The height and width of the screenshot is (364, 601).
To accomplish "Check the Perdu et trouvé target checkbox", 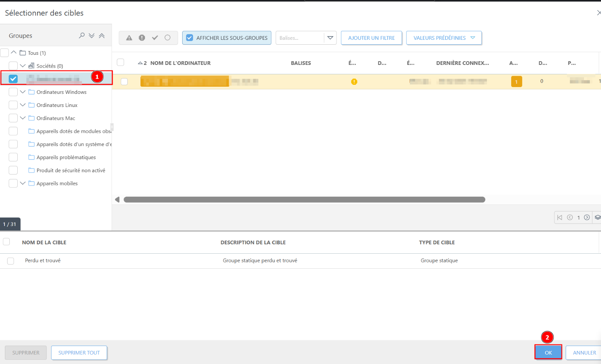I will point(11,261).
